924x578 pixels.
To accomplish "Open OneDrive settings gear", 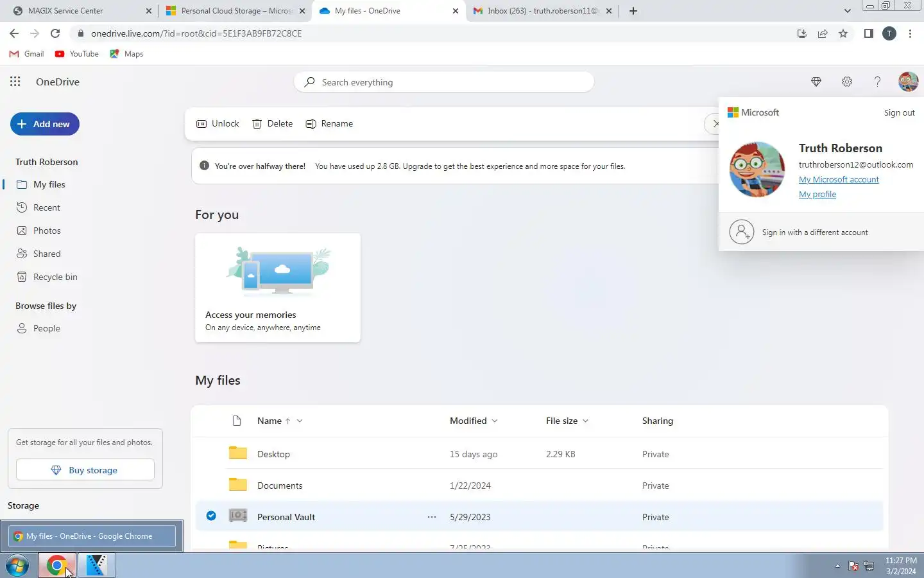I will 847,82.
